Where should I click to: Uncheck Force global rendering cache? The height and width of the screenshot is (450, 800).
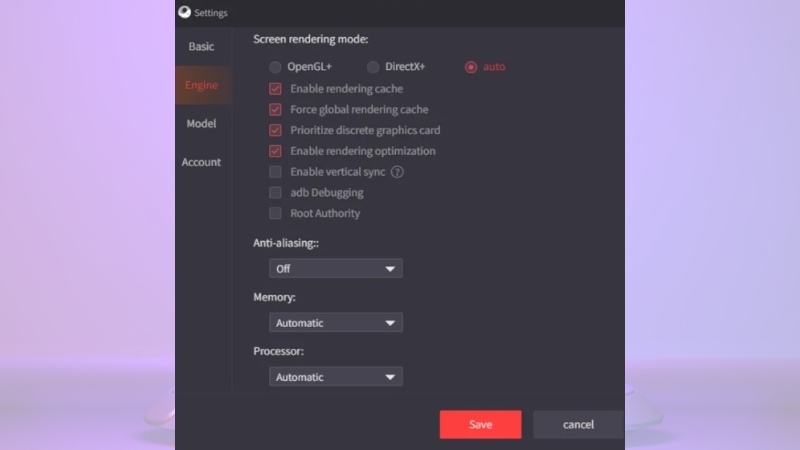[x=275, y=110]
